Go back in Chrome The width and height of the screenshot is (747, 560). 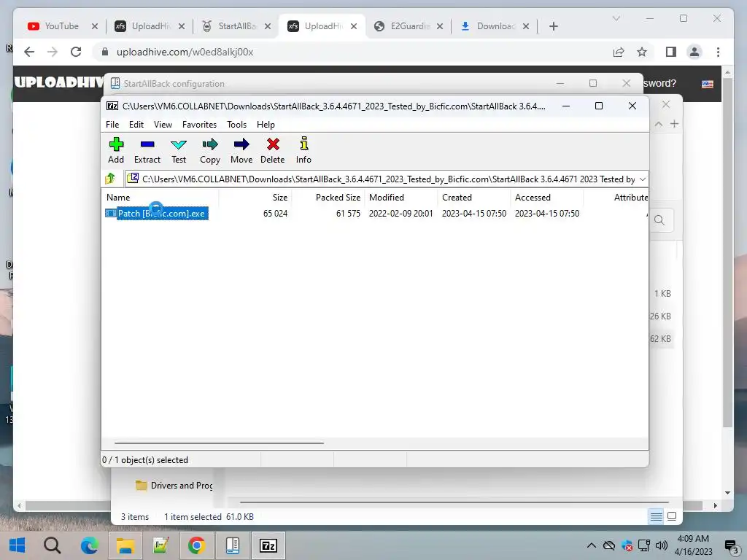pyautogui.click(x=29, y=52)
